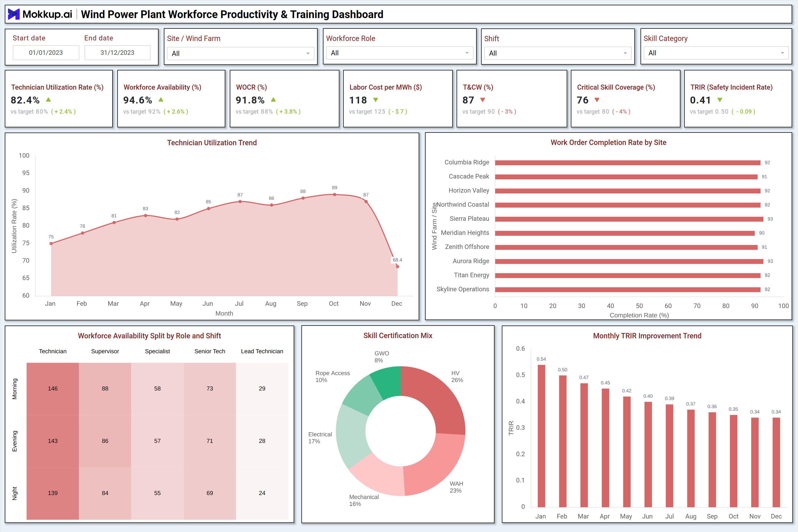Select the Oct 89 utilization point

point(335,195)
